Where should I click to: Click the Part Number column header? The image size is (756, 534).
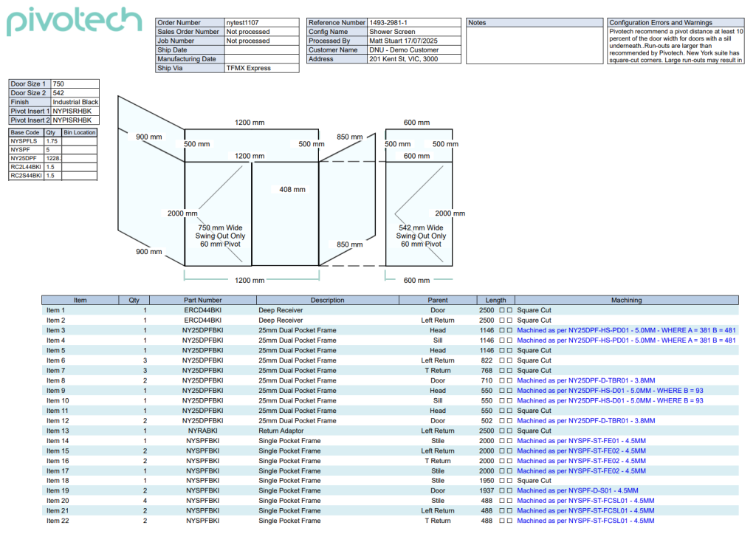click(x=203, y=300)
